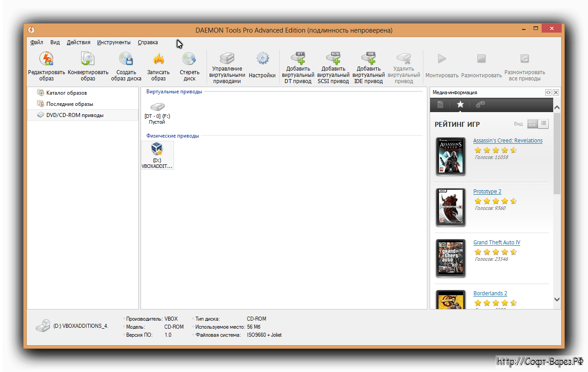Screen dimensions: 588x372
Task: Open the Справка menu
Action: tap(148, 42)
